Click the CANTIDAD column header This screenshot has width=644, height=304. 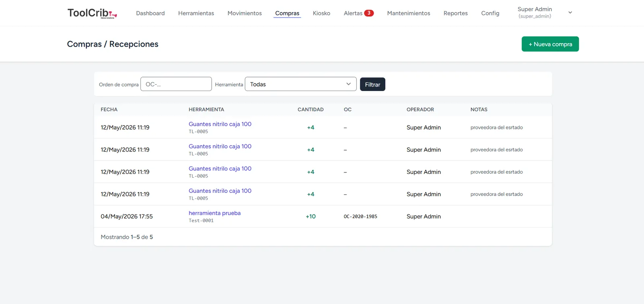coord(310,110)
